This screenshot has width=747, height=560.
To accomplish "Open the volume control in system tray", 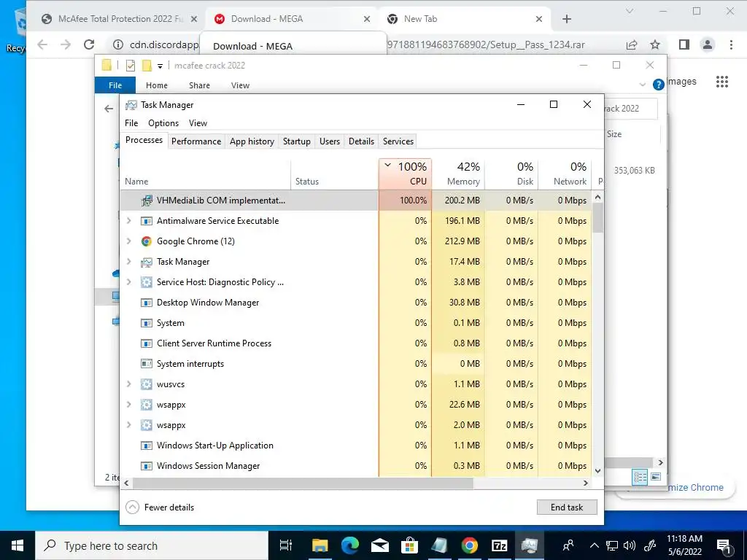I will [x=630, y=545].
